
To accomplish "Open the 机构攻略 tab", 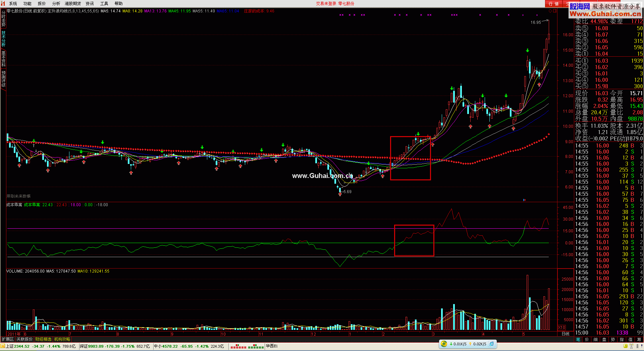I will [x=62, y=339].
